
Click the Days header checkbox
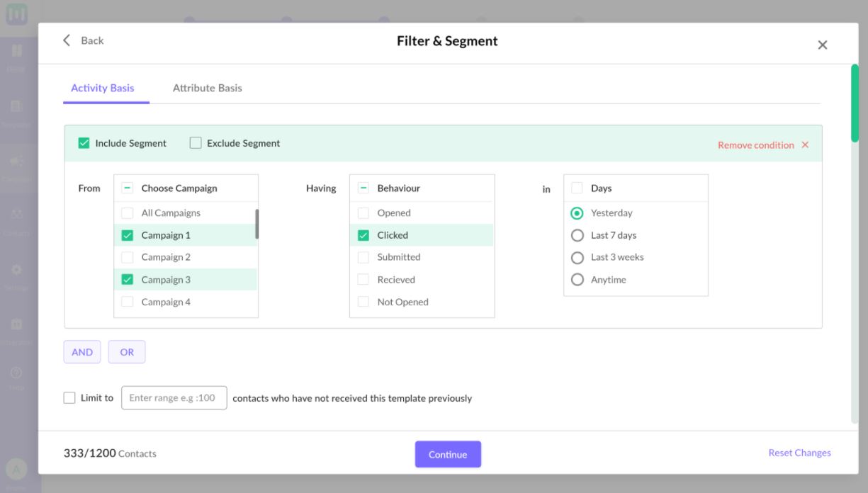[x=577, y=188]
